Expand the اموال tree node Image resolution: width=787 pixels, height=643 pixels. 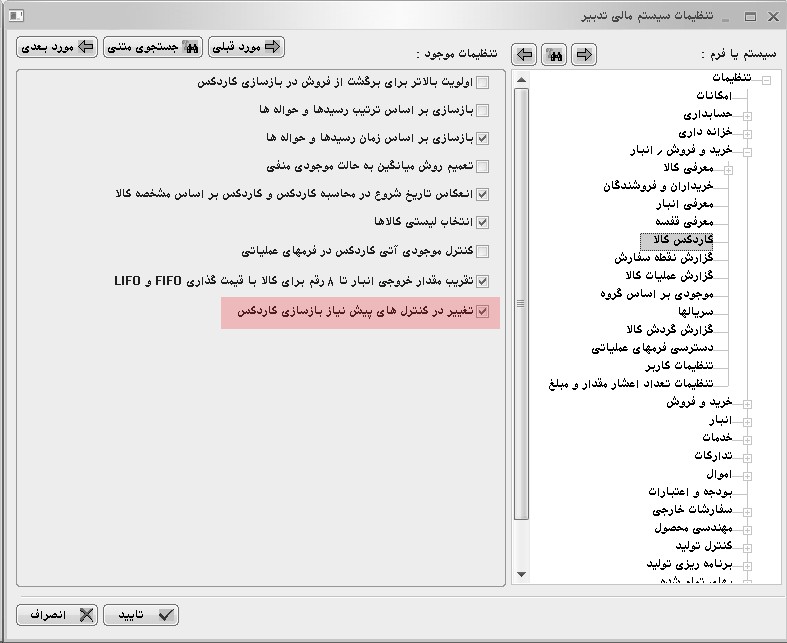pos(747,474)
